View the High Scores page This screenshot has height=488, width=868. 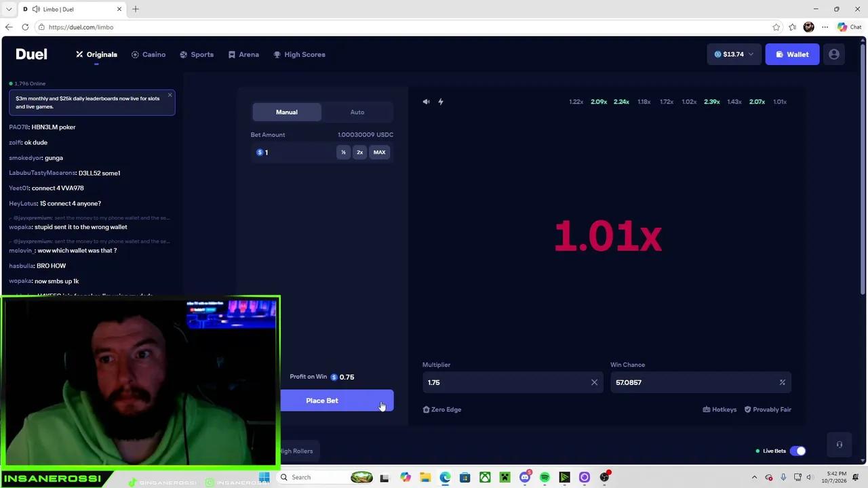(299, 54)
